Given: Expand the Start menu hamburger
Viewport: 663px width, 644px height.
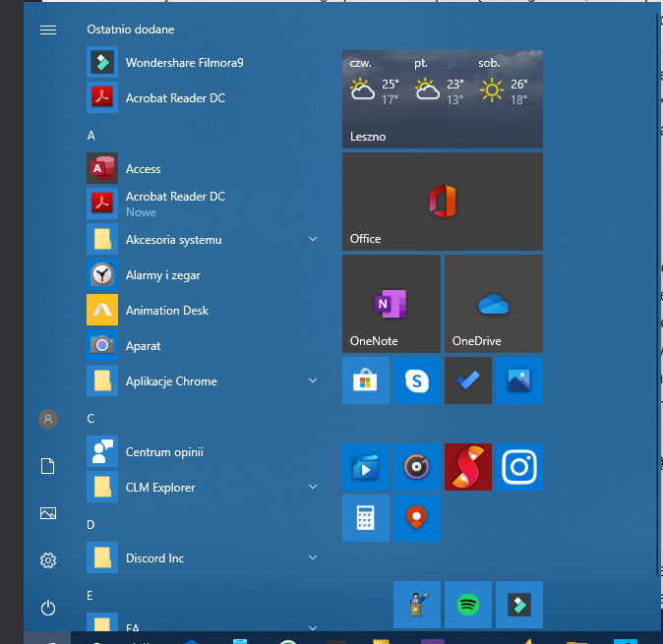Looking at the screenshot, I should pos(48,30).
